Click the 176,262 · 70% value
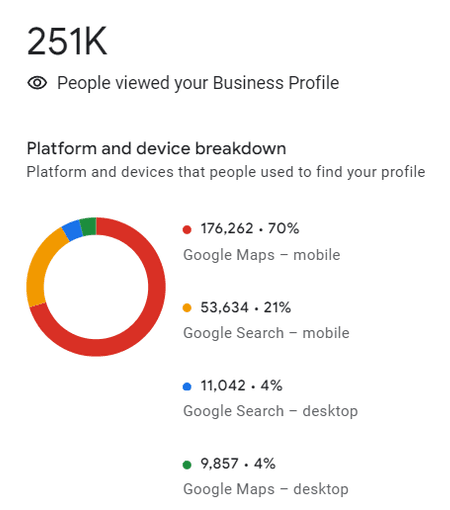The width and height of the screenshot is (450, 510). (250, 229)
